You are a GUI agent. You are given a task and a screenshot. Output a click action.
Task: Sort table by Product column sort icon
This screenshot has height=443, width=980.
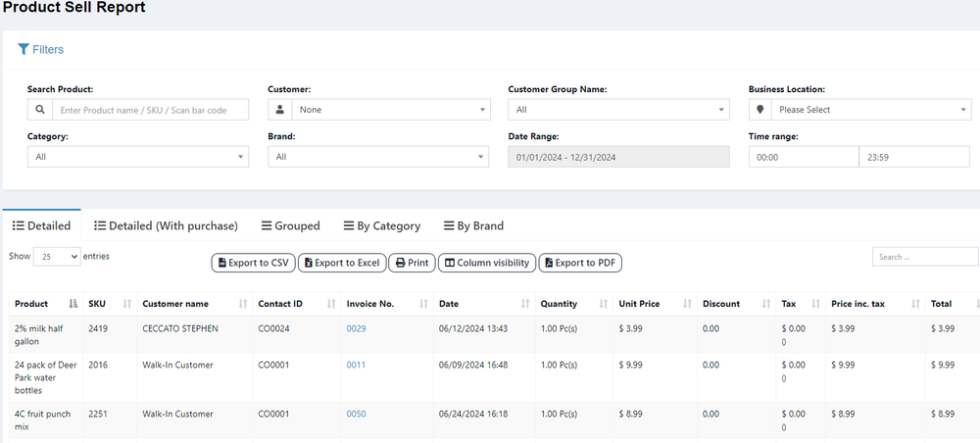[x=73, y=305]
